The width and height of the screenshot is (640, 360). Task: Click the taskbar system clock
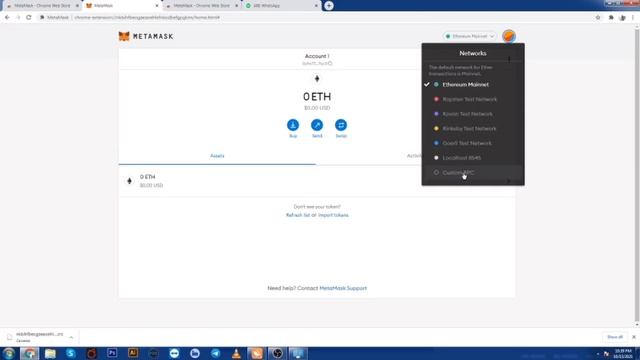point(623,353)
